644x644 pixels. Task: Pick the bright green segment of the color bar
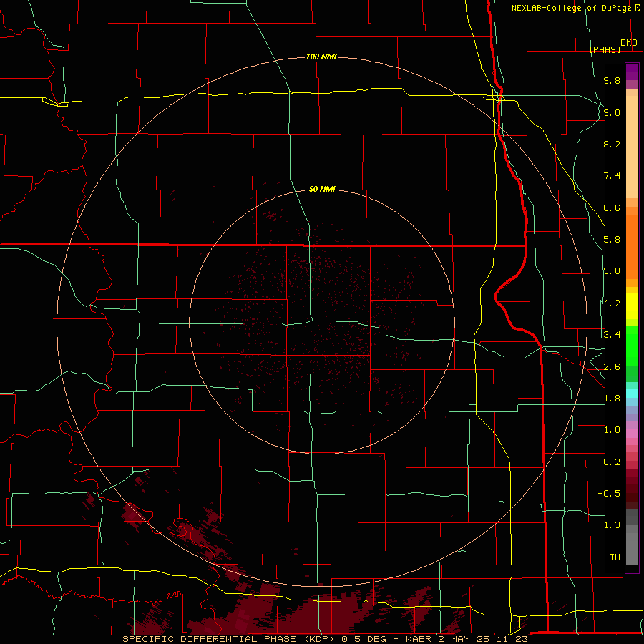tap(632, 346)
